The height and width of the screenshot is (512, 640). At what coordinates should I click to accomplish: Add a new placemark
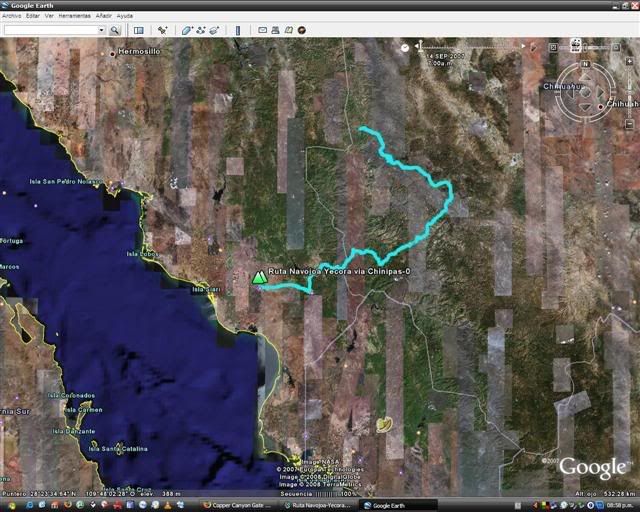pos(162,30)
